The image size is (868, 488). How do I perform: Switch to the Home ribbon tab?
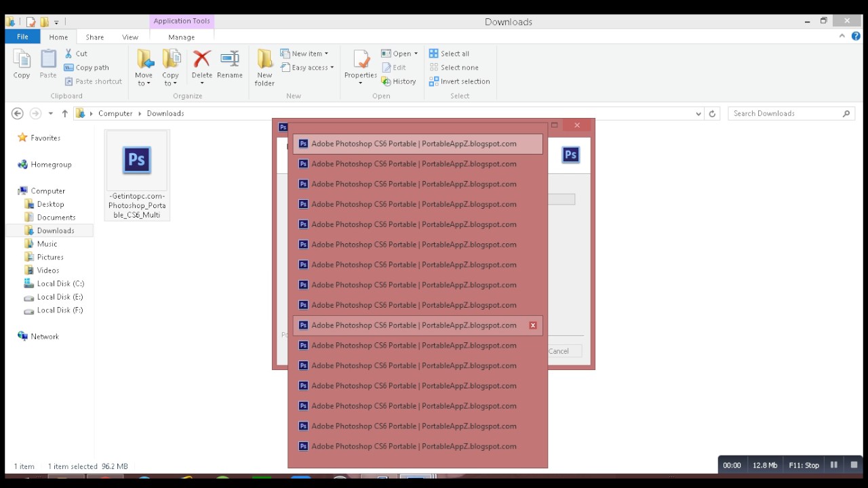point(58,37)
